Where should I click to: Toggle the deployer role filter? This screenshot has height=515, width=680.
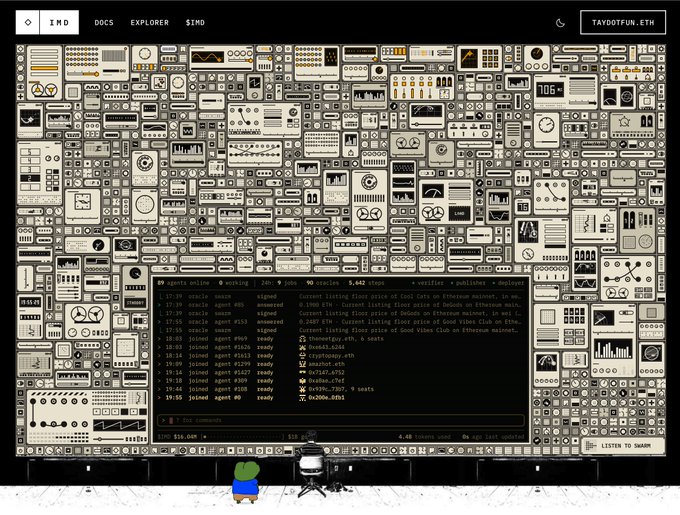point(508,283)
